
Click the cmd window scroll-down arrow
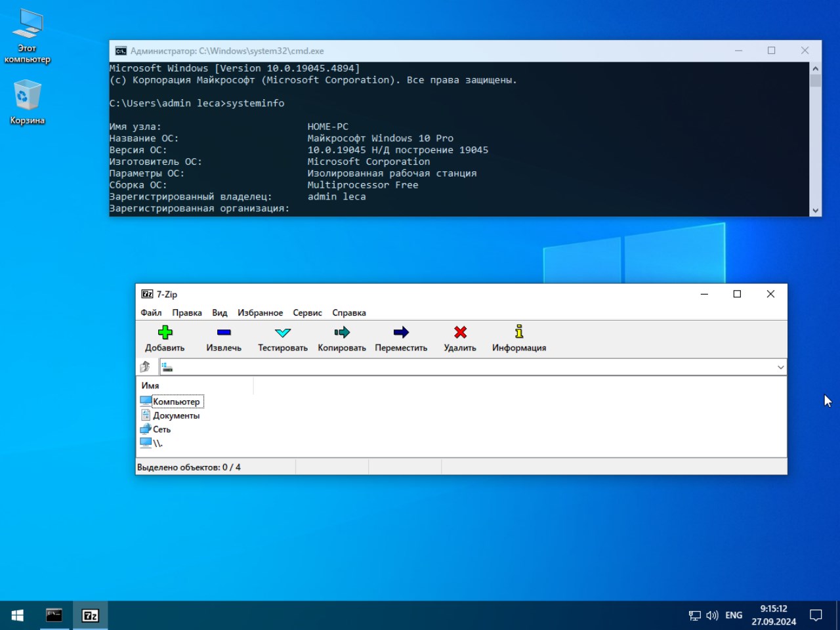click(815, 211)
